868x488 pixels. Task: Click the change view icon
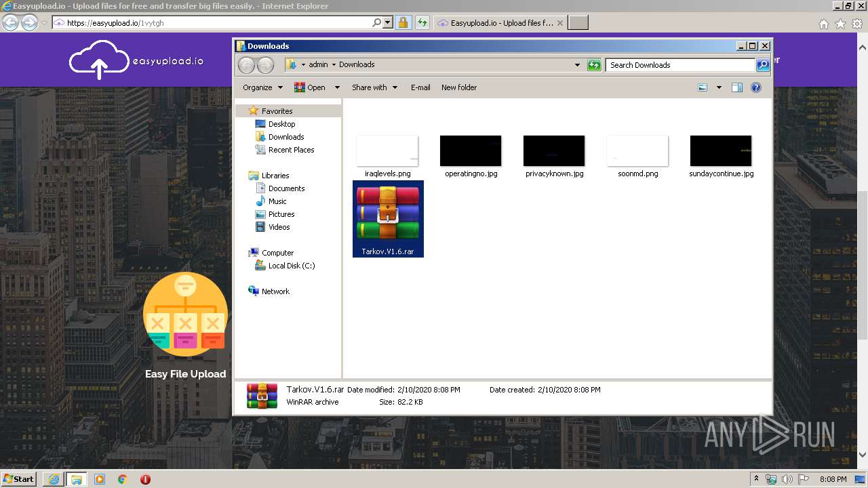pos(703,87)
